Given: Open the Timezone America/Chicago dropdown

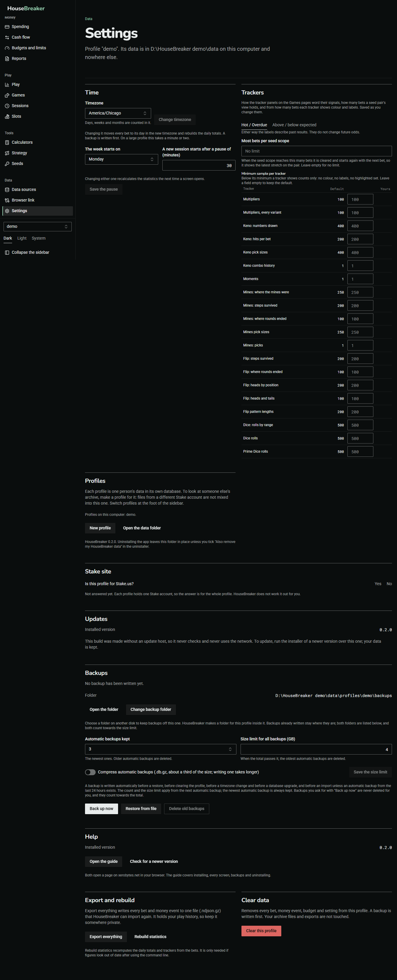Looking at the screenshot, I should [118, 113].
